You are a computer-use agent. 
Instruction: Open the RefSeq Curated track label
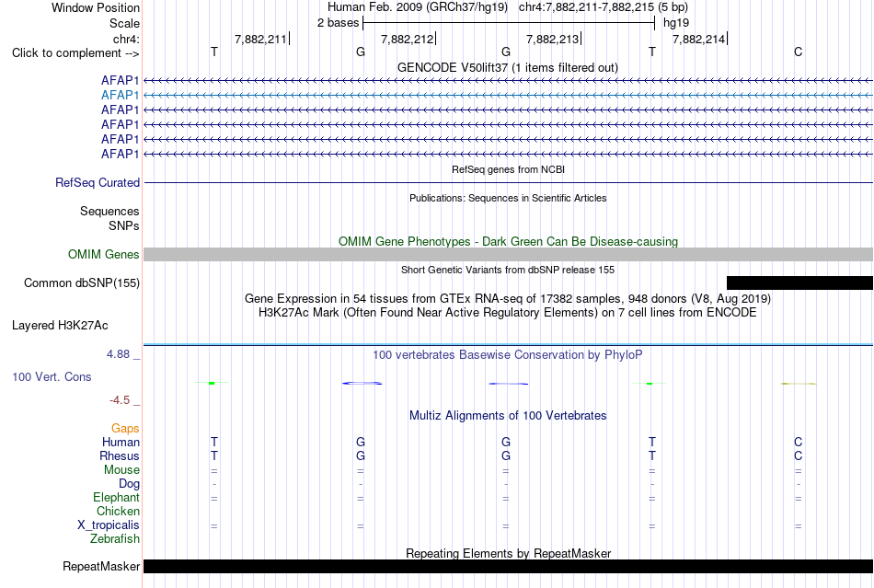pyautogui.click(x=98, y=183)
